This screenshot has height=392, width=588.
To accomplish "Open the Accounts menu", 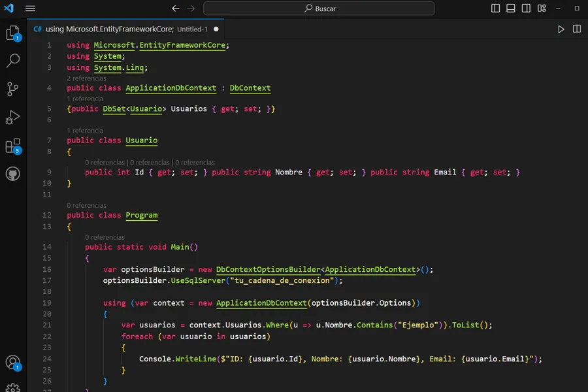I will pyautogui.click(x=13, y=363).
